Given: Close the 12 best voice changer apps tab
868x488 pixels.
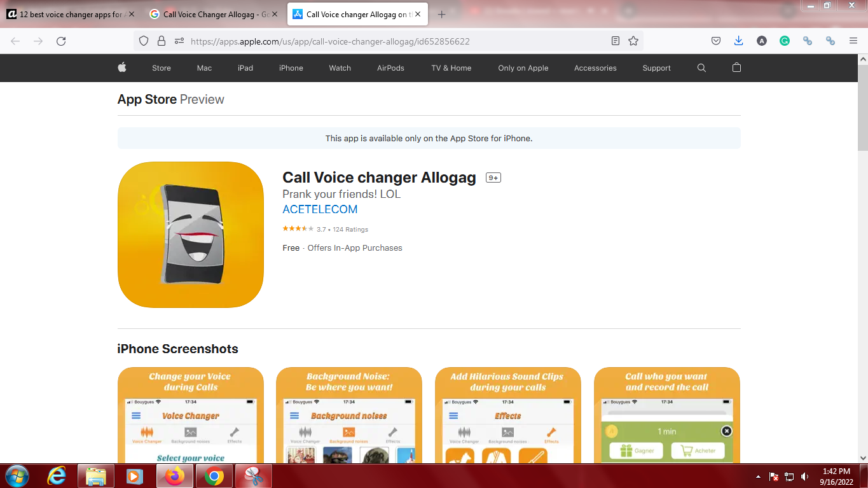Looking at the screenshot, I should tap(132, 14).
